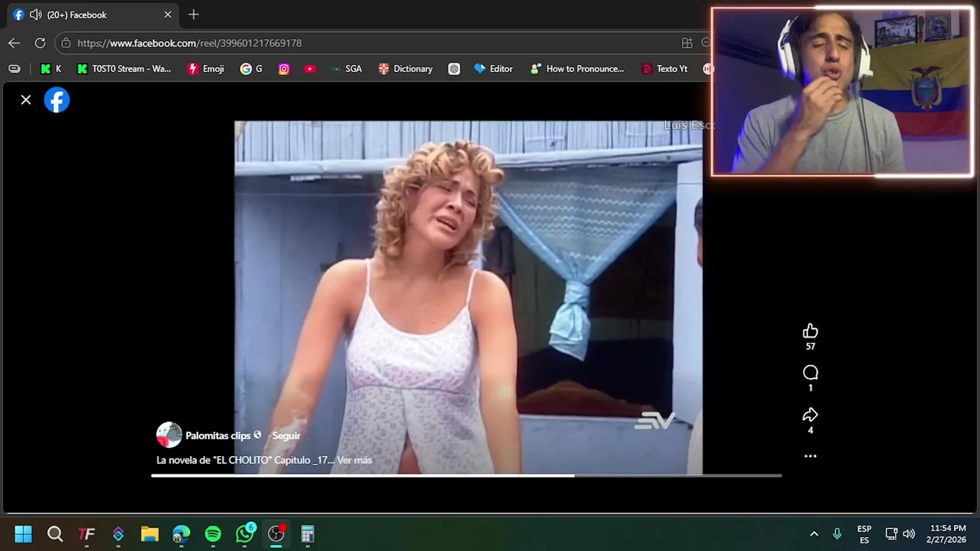Screen dimensions: 980x551
Task: Open the Texto Yt bookmark
Action: [x=665, y=68]
